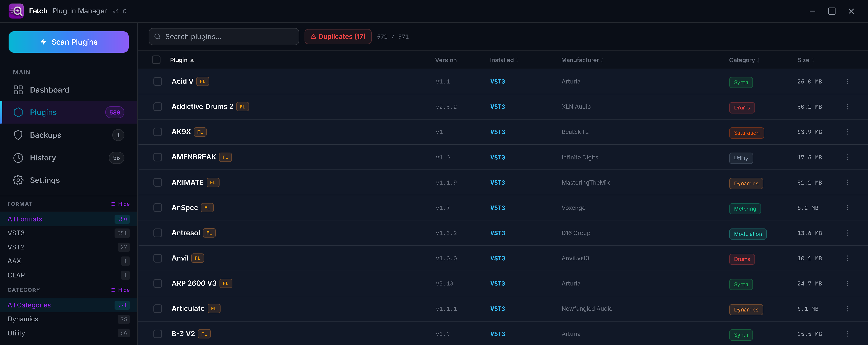Check the AMENBREAK row checkbox

click(158, 157)
